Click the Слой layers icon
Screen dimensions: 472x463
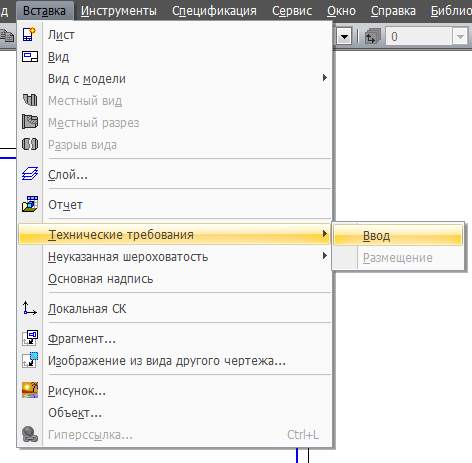(x=30, y=174)
